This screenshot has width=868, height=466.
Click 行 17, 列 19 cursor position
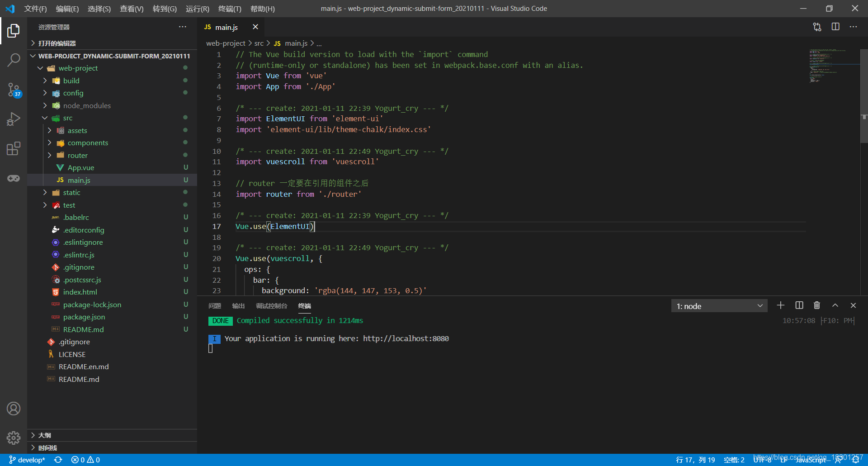tap(695, 460)
